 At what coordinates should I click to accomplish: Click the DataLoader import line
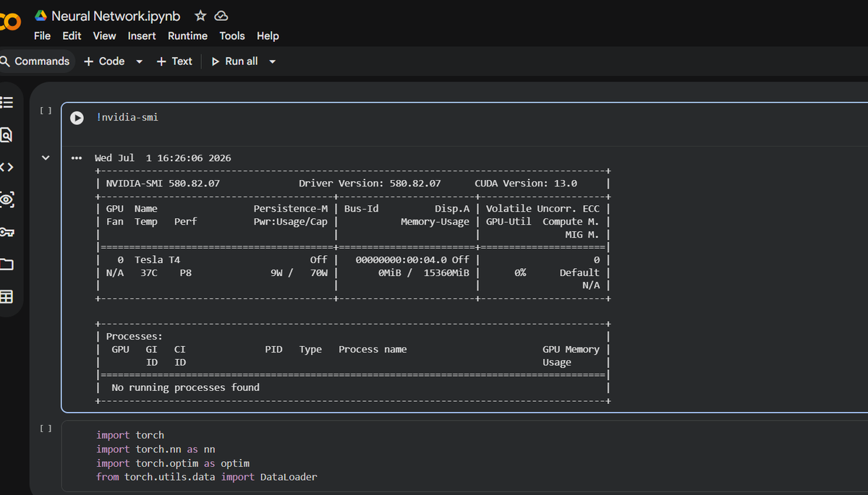[207, 477]
